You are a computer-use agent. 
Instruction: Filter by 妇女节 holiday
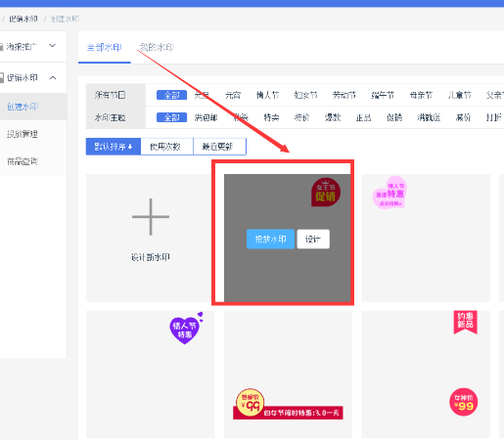pyautogui.click(x=305, y=95)
